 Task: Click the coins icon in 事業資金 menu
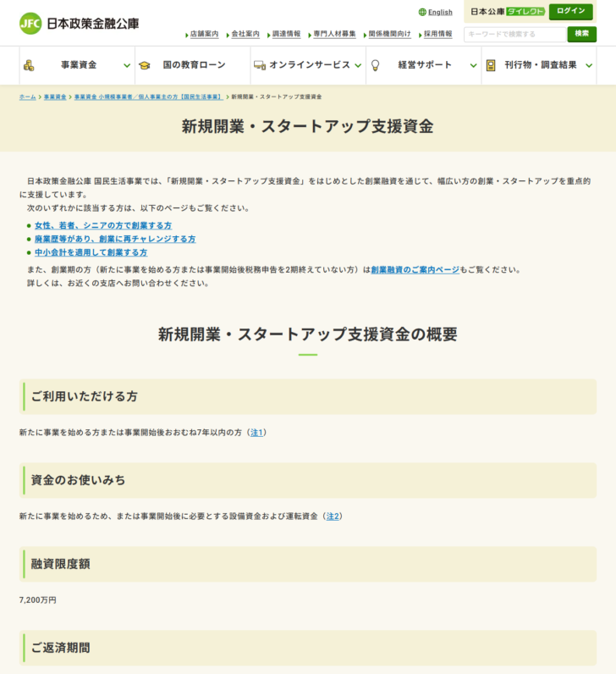[x=29, y=65]
